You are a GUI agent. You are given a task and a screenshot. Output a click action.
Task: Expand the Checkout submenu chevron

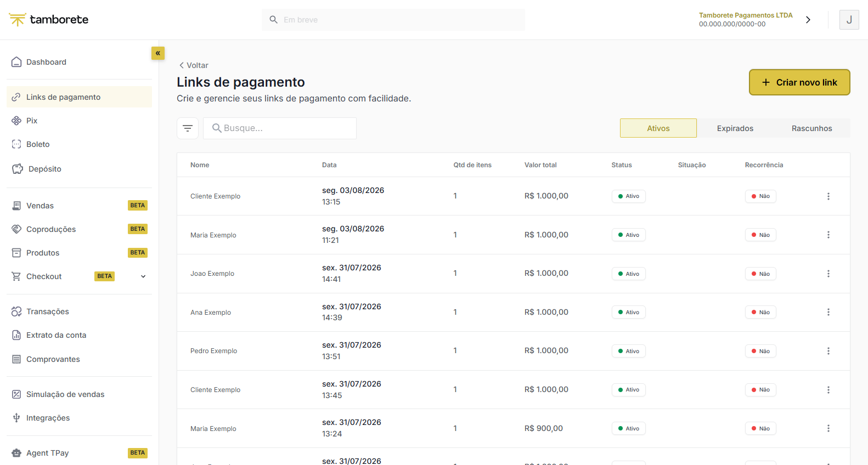coord(143,276)
